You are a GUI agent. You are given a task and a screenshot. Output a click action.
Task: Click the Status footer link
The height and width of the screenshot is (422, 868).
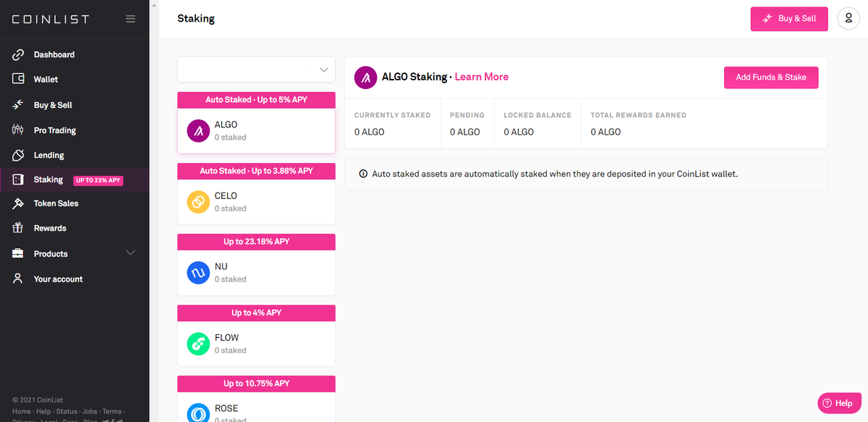point(67,411)
